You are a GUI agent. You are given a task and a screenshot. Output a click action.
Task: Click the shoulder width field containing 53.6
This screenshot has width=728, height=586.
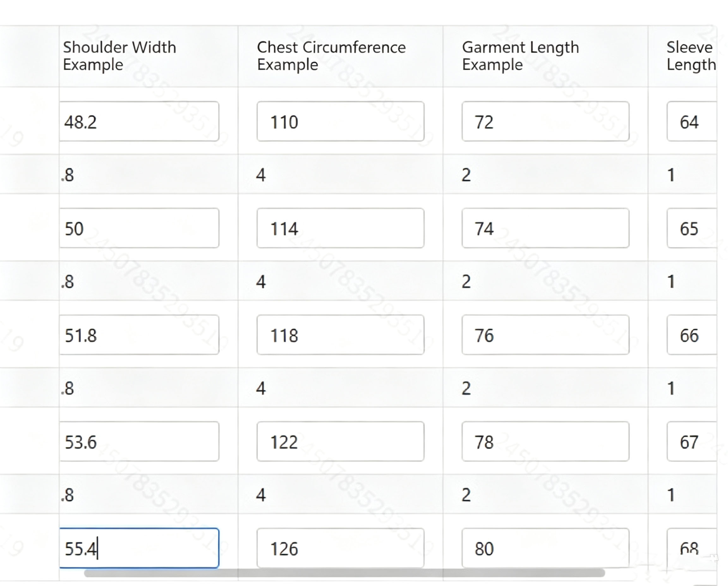coord(139,441)
